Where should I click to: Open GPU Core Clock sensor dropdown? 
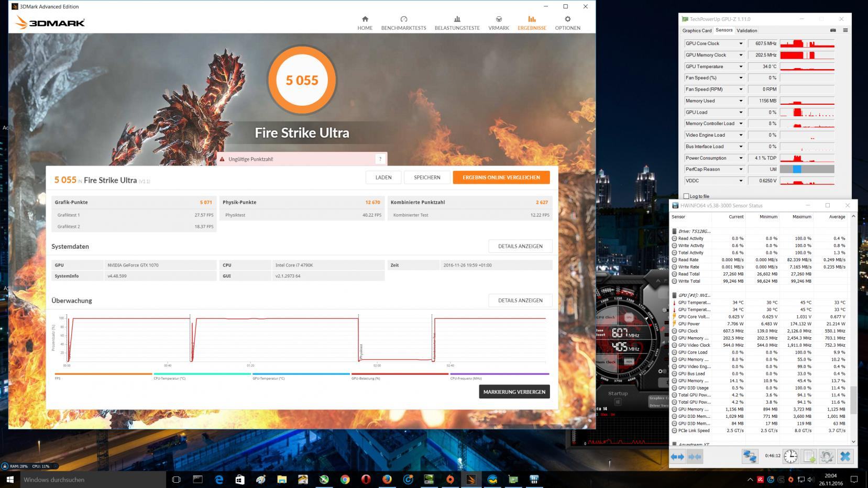(741, 43)
